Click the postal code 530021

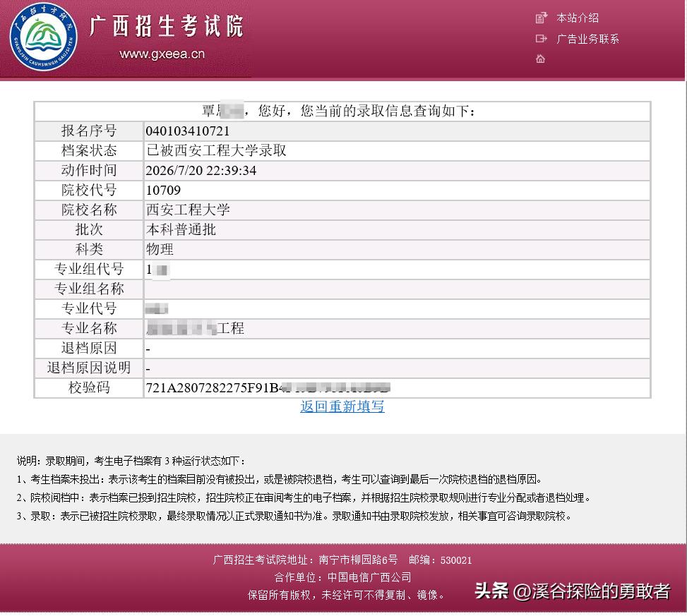click(x=456, y=560)
